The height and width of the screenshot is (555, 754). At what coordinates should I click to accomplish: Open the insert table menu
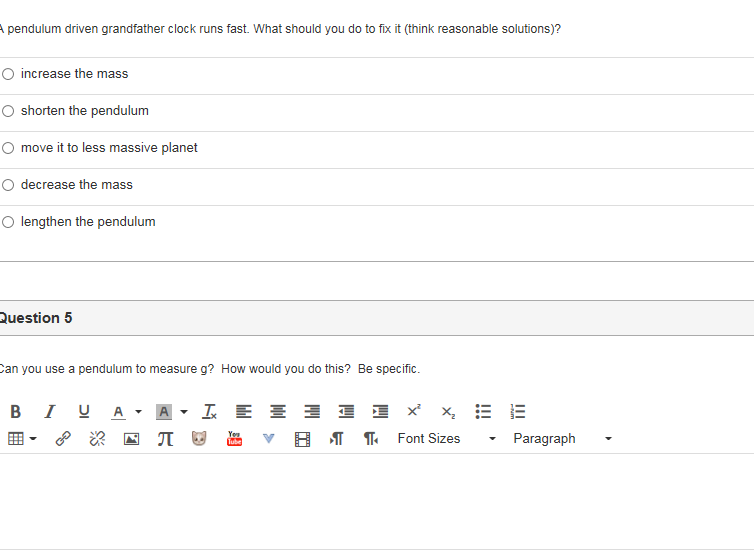22,439
